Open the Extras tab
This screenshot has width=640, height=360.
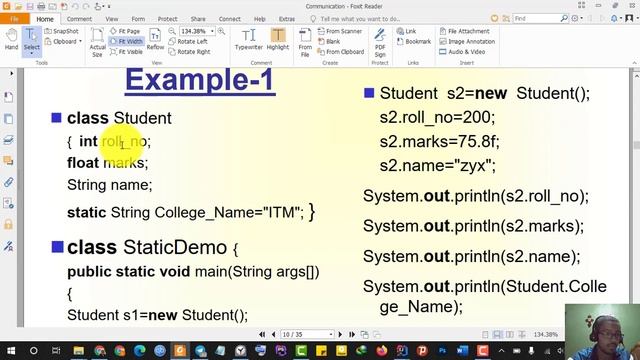[x=287, y=19]
